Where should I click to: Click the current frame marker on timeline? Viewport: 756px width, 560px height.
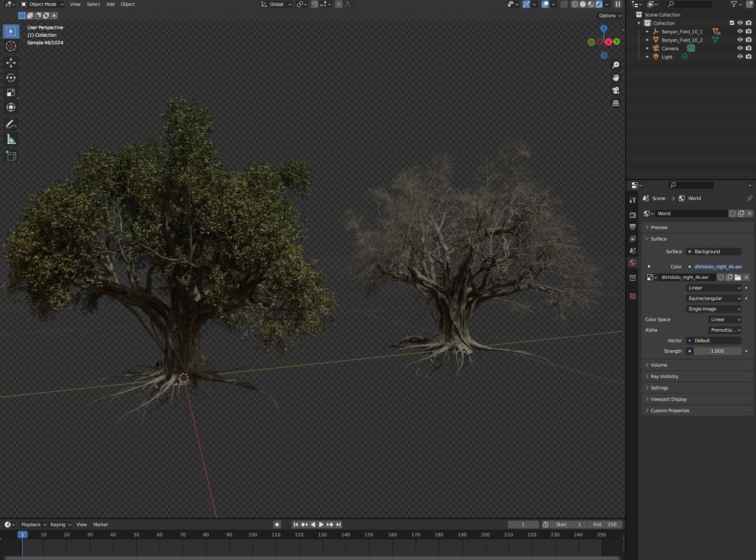point(22,535)
